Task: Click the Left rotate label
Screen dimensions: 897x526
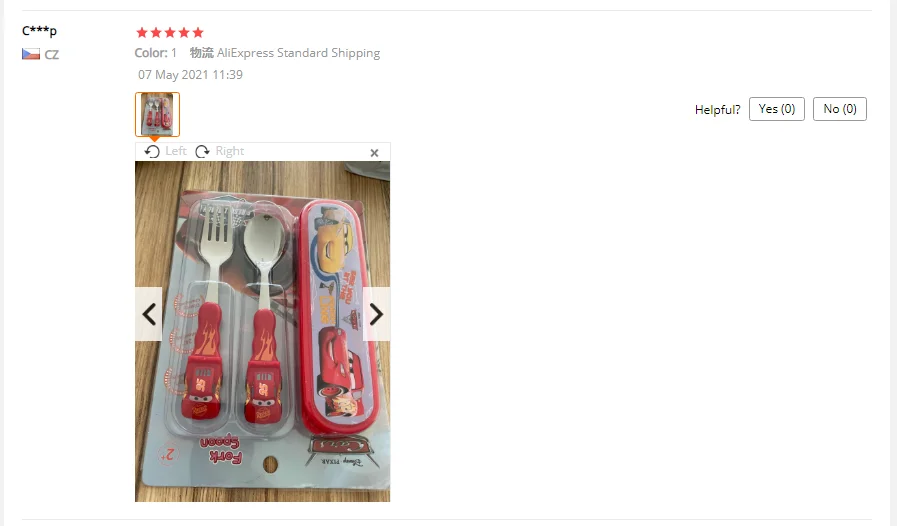Action: [x=176, y=151]
